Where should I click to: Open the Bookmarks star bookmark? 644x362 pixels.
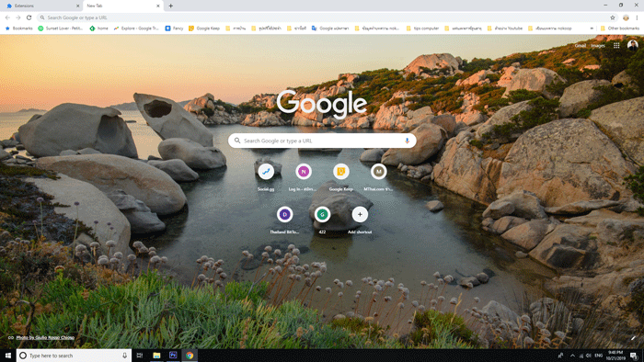[19, 28]
